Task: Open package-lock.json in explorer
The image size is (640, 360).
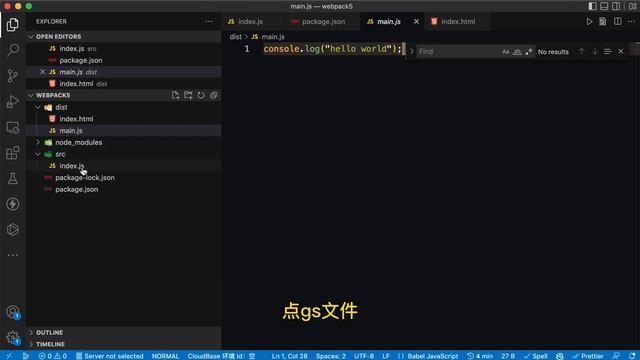Action: coord(124,178)
